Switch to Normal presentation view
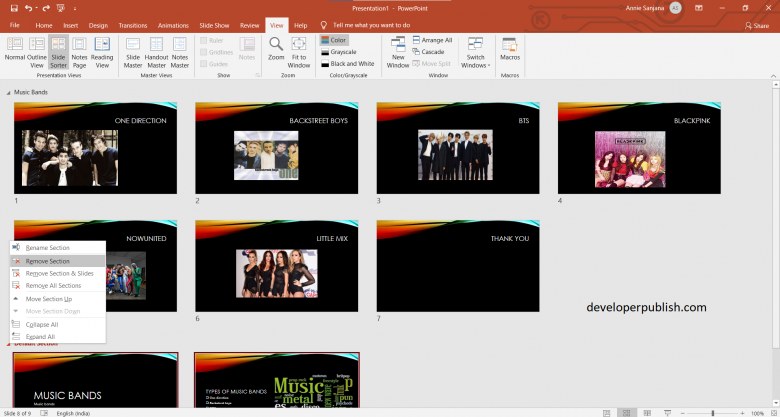This screenshot has height=417, width=780. point(14,50)
